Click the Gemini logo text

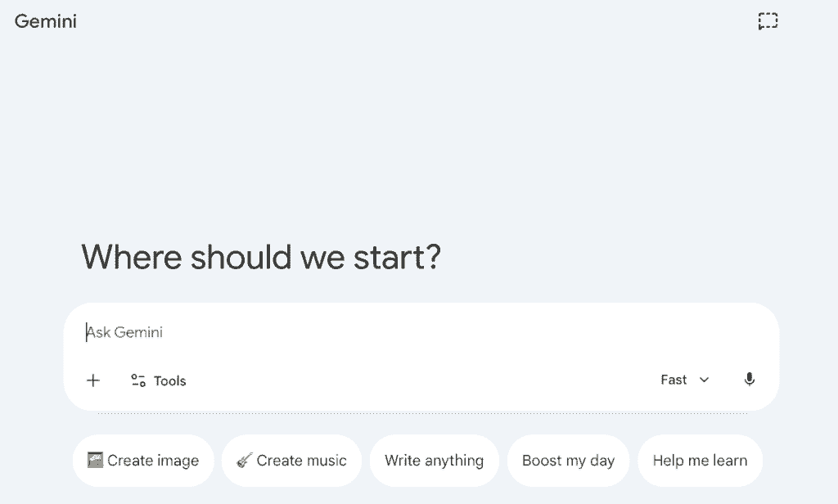coord(46,22)
